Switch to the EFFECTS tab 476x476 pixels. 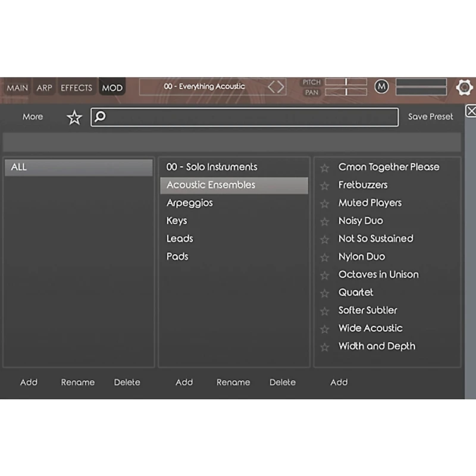tap(76, 87)
